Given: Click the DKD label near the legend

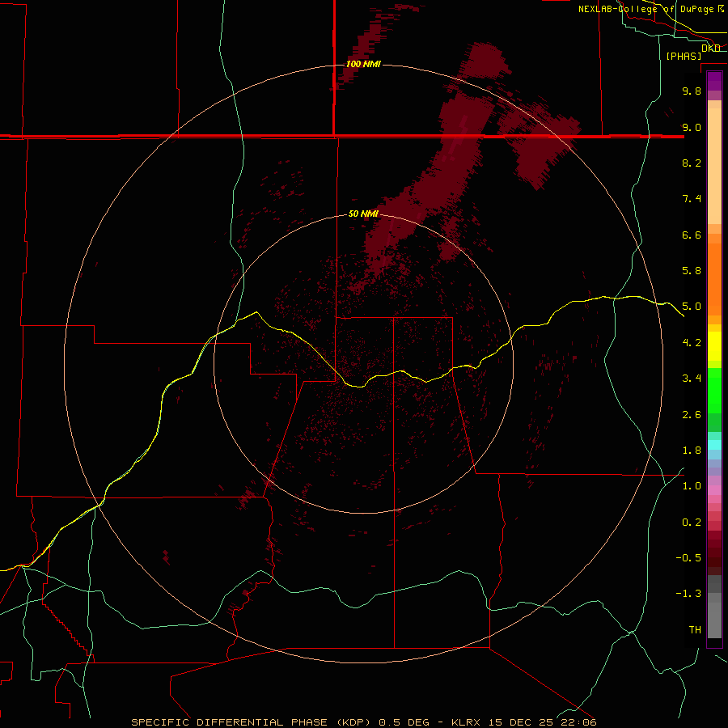Looking at the screenshot, I should point(710,48).
